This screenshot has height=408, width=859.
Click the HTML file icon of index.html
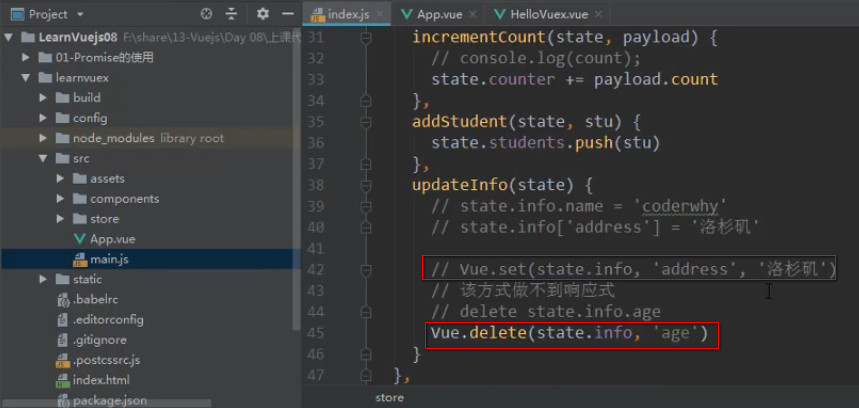pos(62,380)
